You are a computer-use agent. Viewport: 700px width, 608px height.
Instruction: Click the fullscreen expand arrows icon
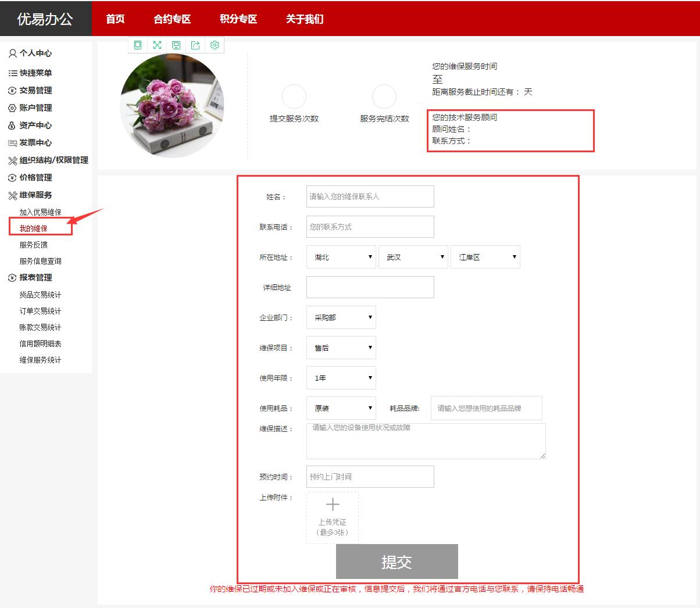[x=157, y=45]
